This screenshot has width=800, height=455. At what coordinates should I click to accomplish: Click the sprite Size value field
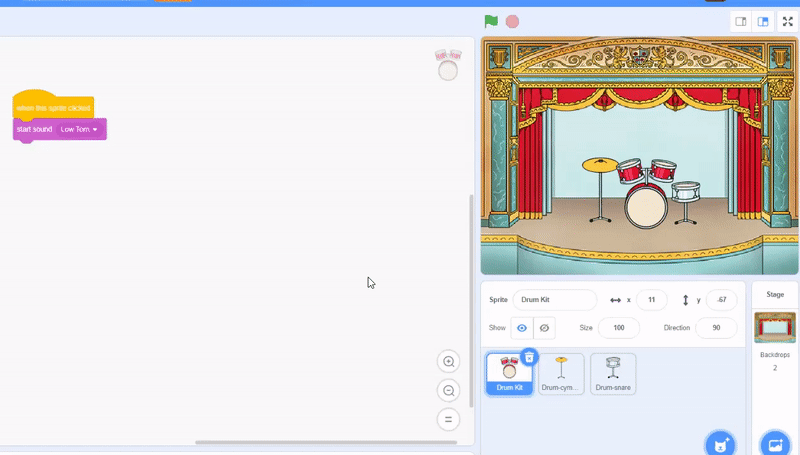point(618,328)
